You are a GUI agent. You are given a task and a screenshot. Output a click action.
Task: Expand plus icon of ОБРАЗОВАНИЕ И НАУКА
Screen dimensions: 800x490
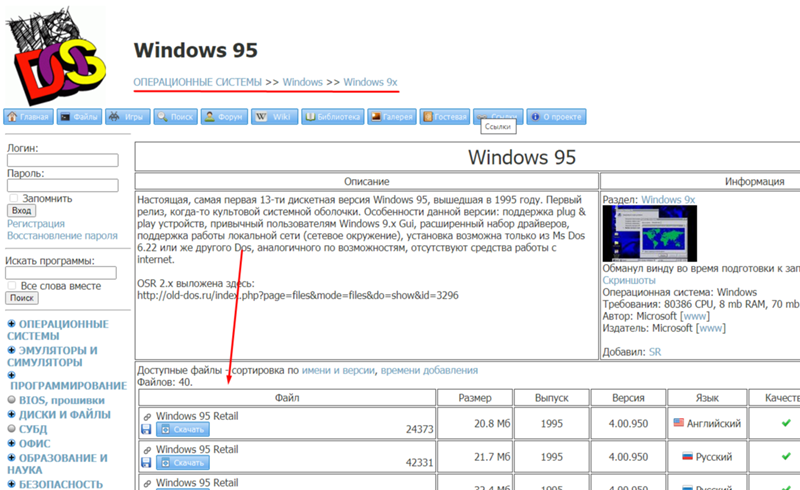click(12, 457)
